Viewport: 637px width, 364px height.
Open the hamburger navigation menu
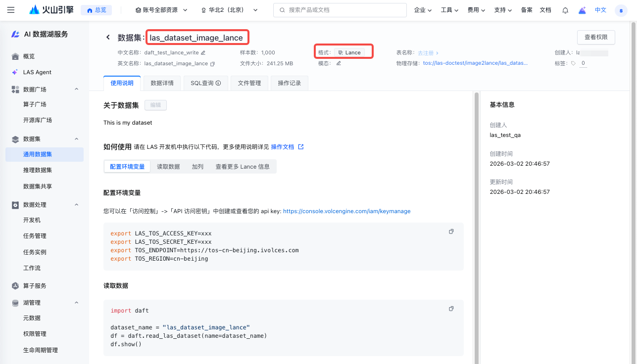11,10
